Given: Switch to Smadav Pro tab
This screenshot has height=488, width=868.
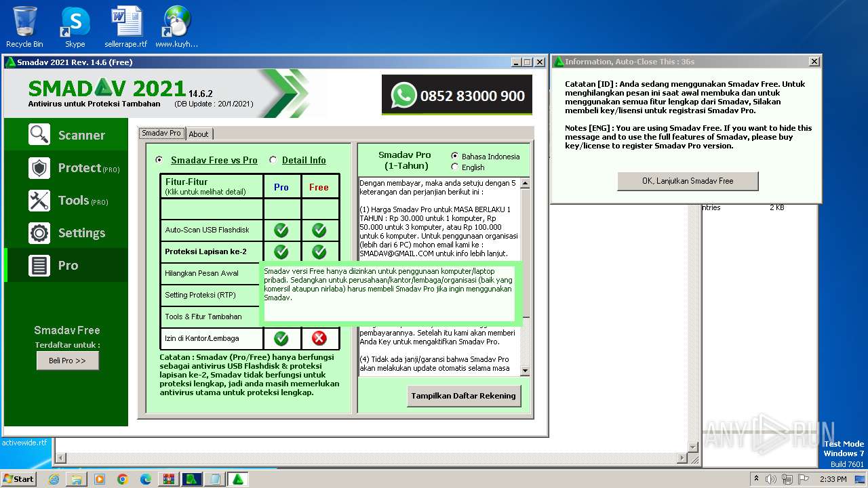Looking at the screenshot, I should (161, 133).
